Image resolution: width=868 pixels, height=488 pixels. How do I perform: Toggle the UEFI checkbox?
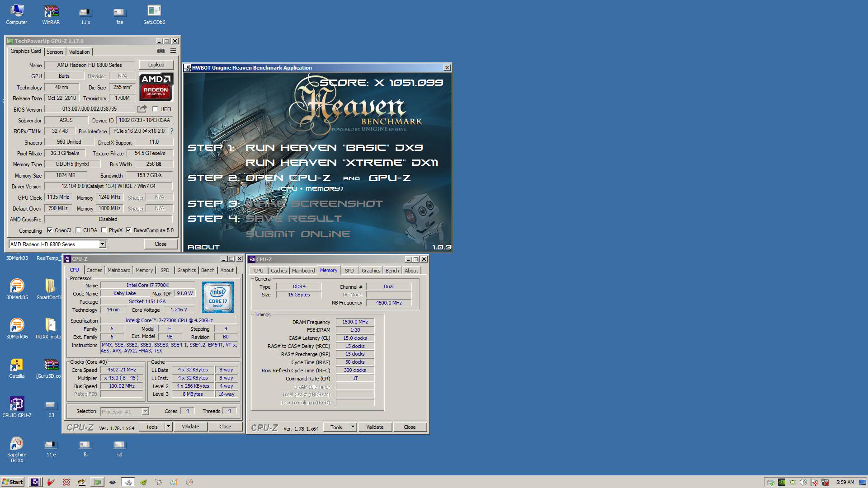(155, 109)
